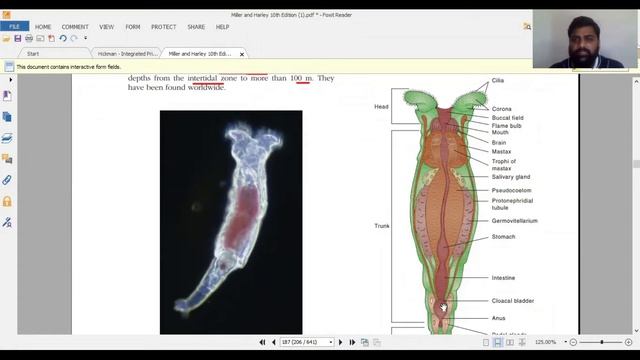Adjust the zoom slider handle

[602, 342]
